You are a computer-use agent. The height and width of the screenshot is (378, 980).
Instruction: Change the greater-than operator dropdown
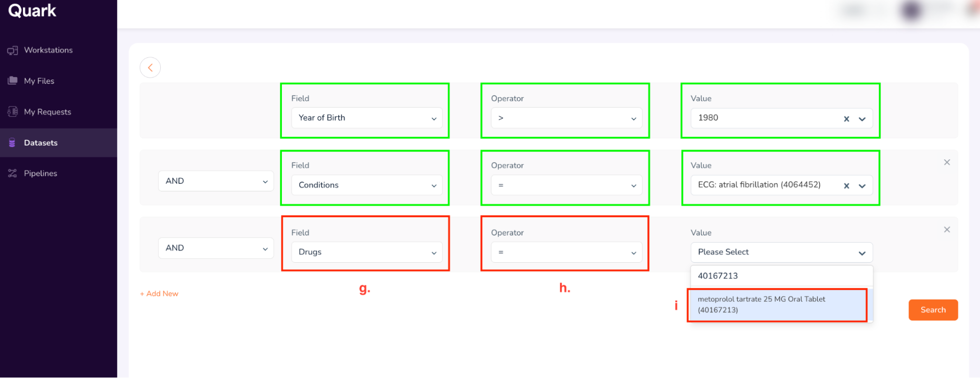point(566,118)
